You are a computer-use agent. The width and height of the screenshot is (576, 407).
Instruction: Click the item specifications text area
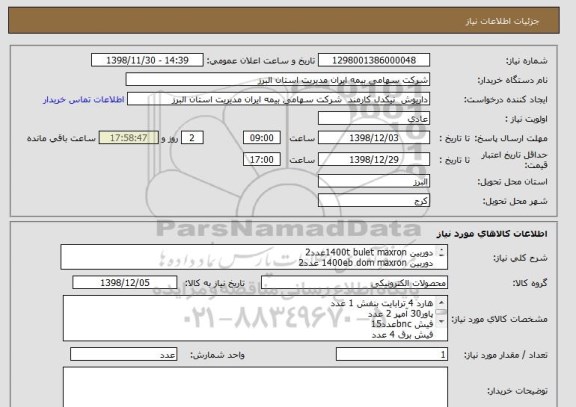255,318
